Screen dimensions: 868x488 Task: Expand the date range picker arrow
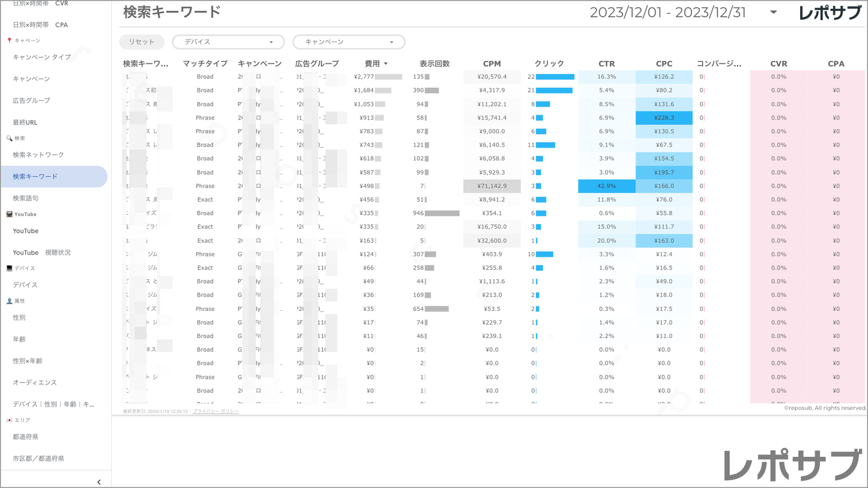pos(773,13)
